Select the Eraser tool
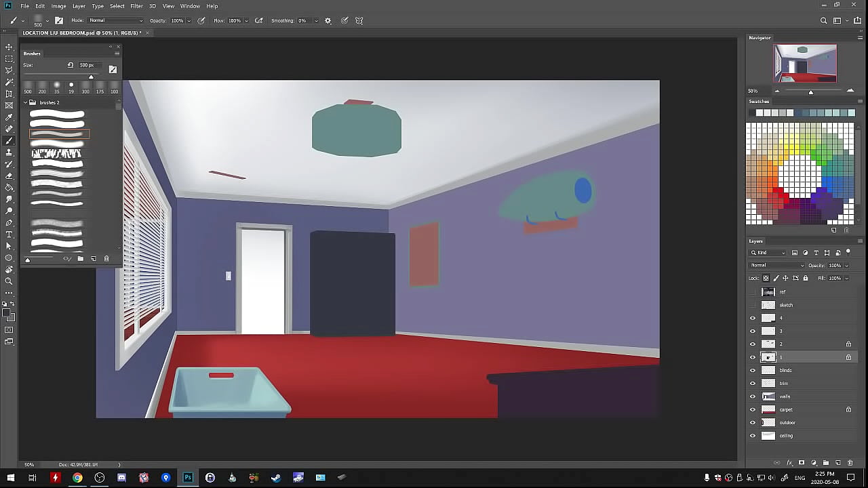The height and width of the screenshot is (488, 868). point(9,176)
